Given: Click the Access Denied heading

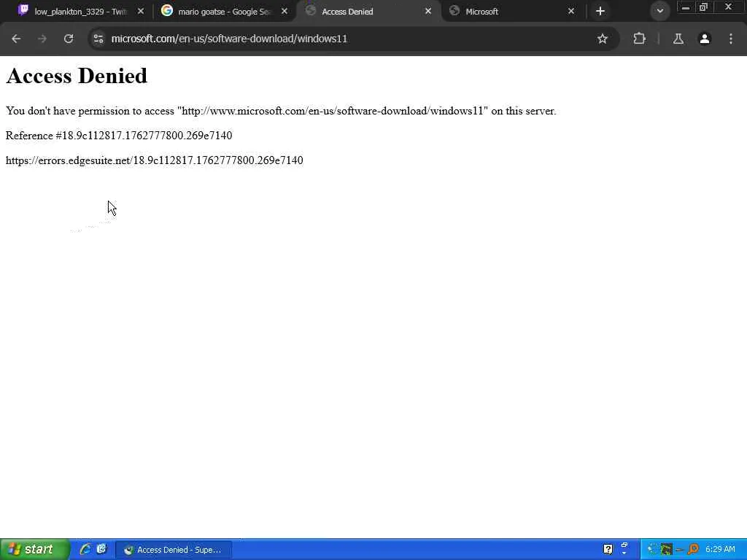Looking at the screenshot, I should [77, 76].
